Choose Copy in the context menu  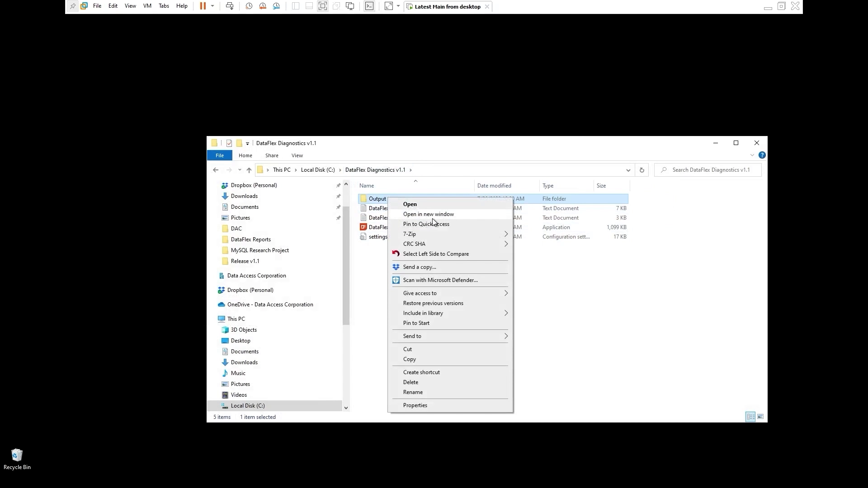[451, 359]
